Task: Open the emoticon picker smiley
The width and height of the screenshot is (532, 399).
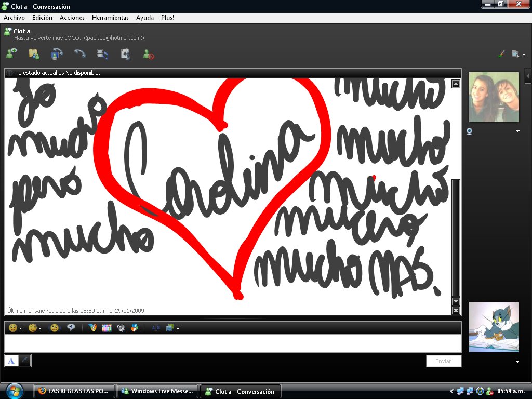Action: (x=13, y=328)
